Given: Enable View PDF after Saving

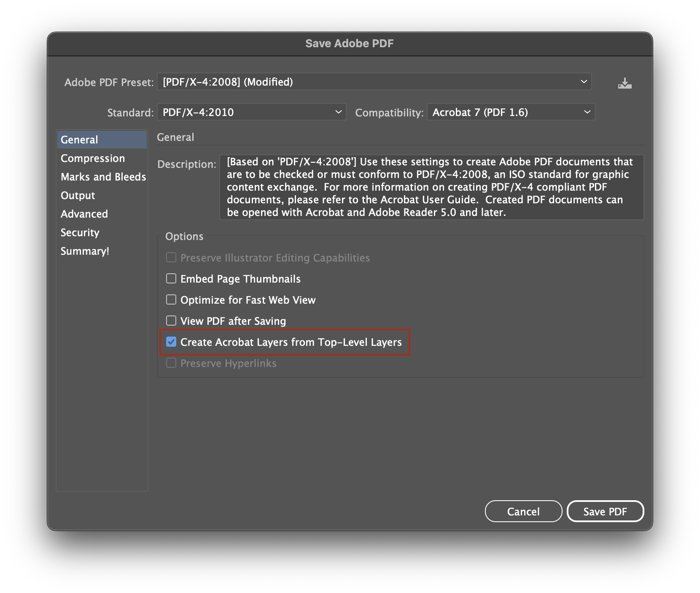Looking at the screenshot, I should (x=171, y=321).
